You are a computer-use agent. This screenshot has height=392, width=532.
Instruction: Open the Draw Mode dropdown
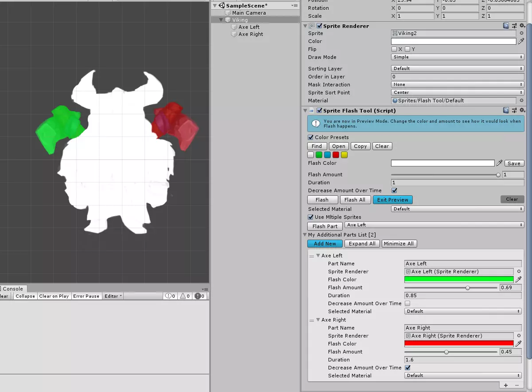tap(458, 57)
